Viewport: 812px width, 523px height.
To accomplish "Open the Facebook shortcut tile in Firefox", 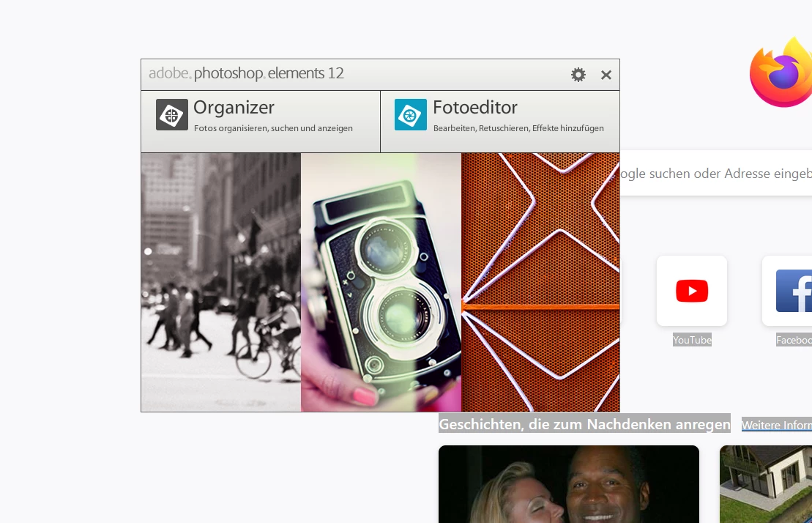I will tap(787, 291).
